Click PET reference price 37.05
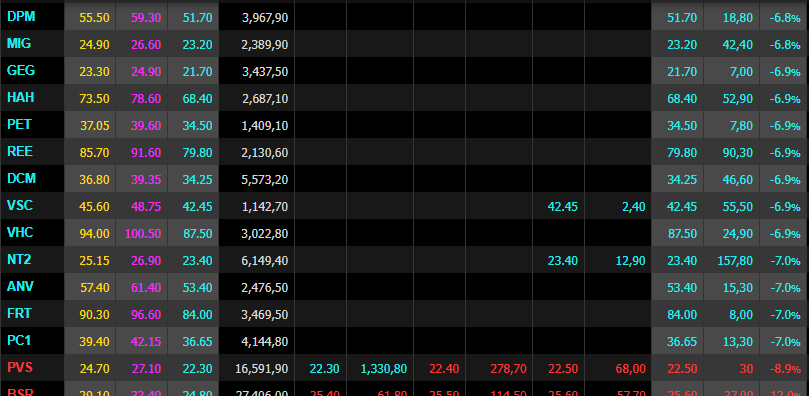The width and height of the screenshot is (809, 396). pos(94,126)
